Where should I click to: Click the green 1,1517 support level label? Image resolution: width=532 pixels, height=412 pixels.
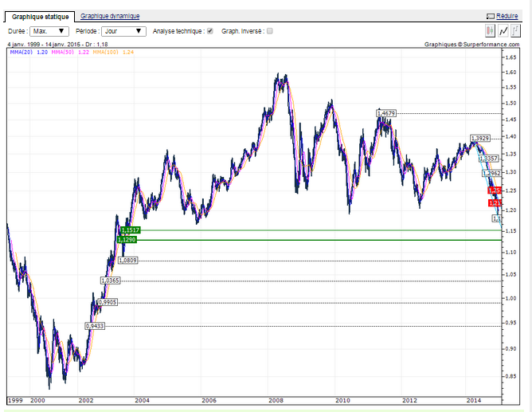click(128, 230)
